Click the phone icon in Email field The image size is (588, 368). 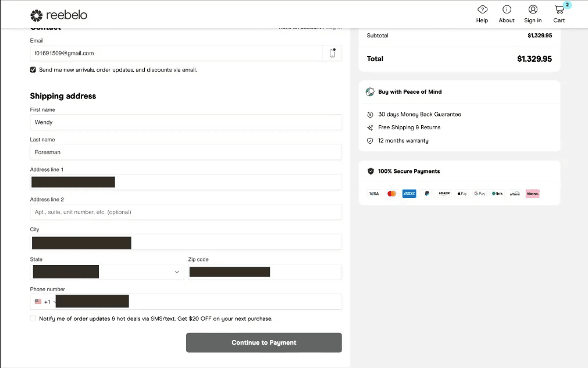point(332,53)
